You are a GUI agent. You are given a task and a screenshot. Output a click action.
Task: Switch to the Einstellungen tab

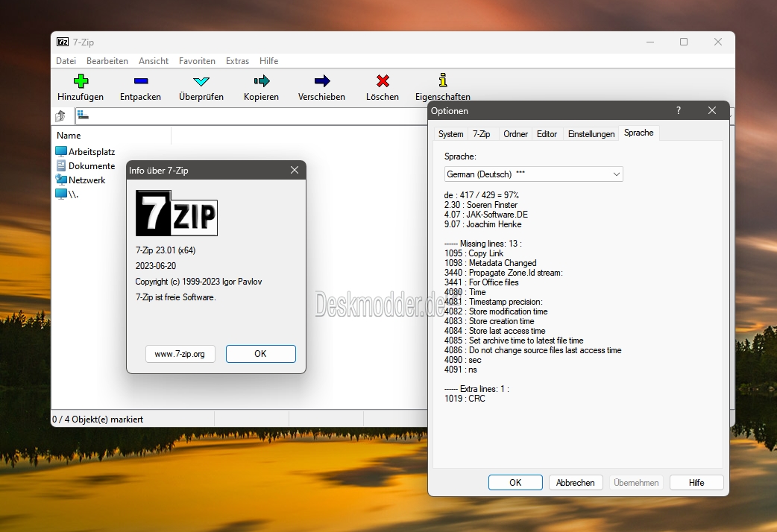click(591, 133)
